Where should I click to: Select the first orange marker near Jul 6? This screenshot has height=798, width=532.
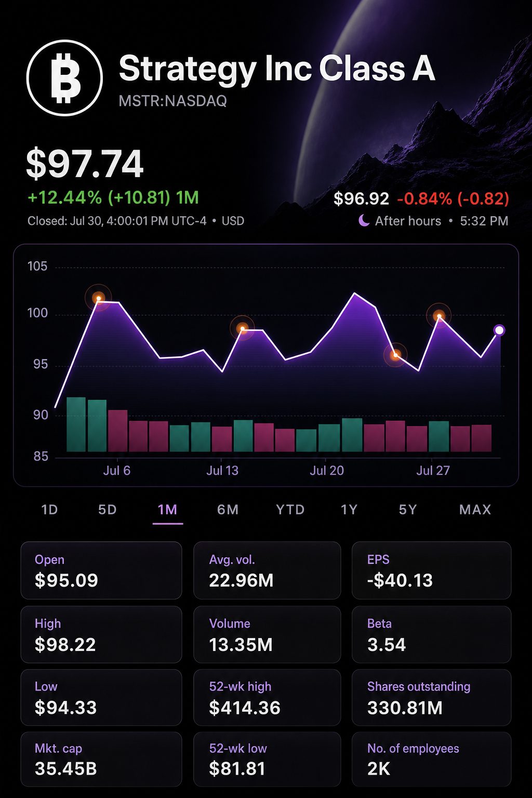click(x=98, y=298)
